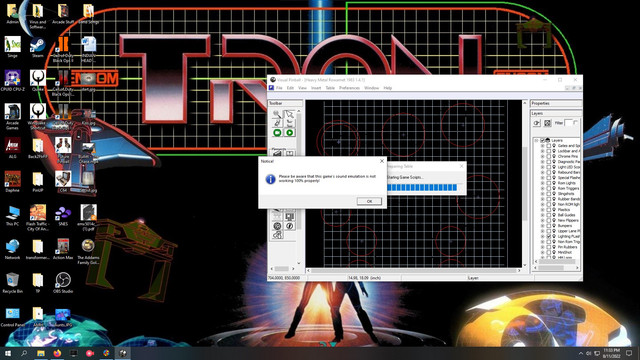Open the SNES desktop shortcut

63,216
